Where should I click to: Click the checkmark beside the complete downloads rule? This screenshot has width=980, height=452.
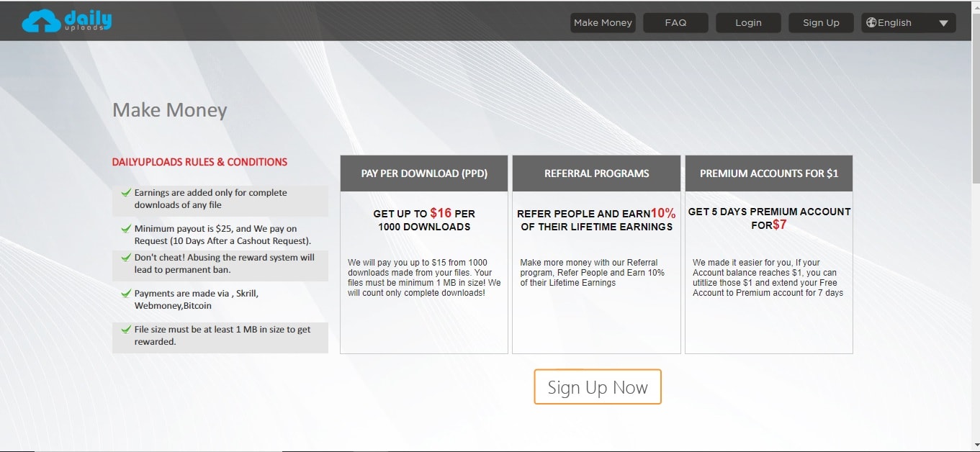point(126,193)
